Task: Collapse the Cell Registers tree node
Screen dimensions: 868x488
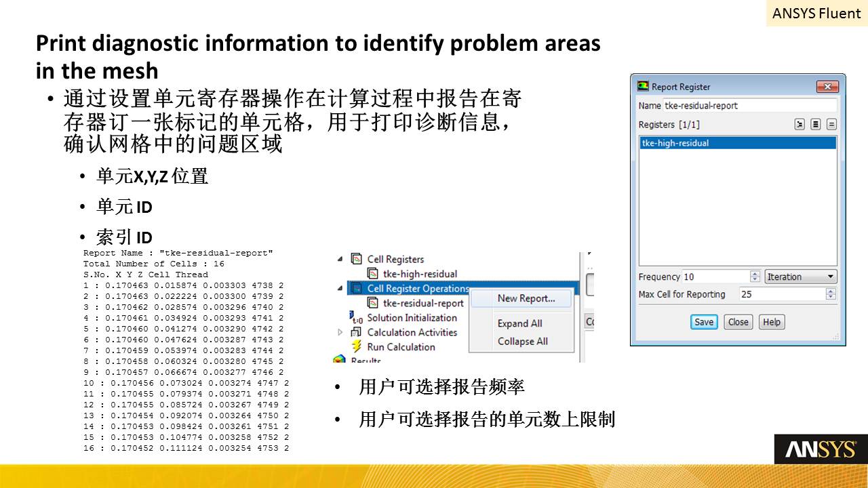Action: [x=340, y=260]
